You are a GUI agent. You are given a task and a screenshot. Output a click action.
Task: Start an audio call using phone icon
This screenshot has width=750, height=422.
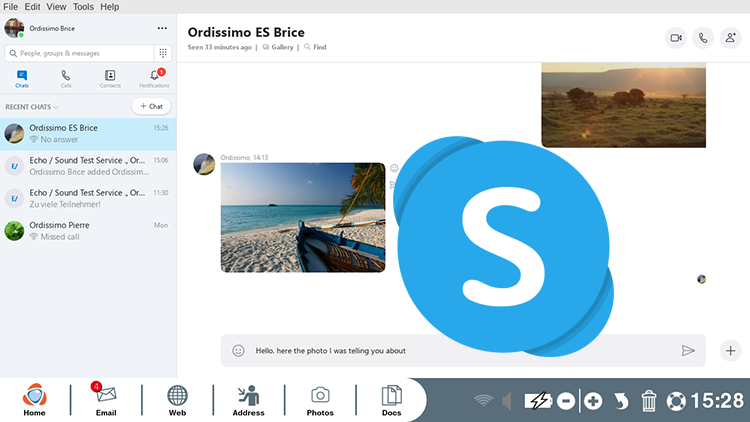pos(703,38)
